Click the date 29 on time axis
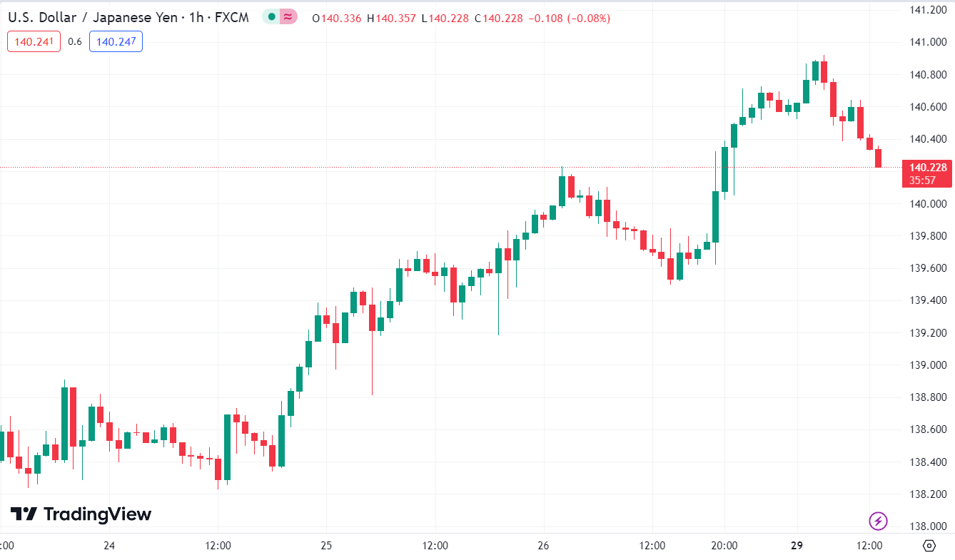Image resolution: width=955 pixels, height=560 pixels. point(797,546)
